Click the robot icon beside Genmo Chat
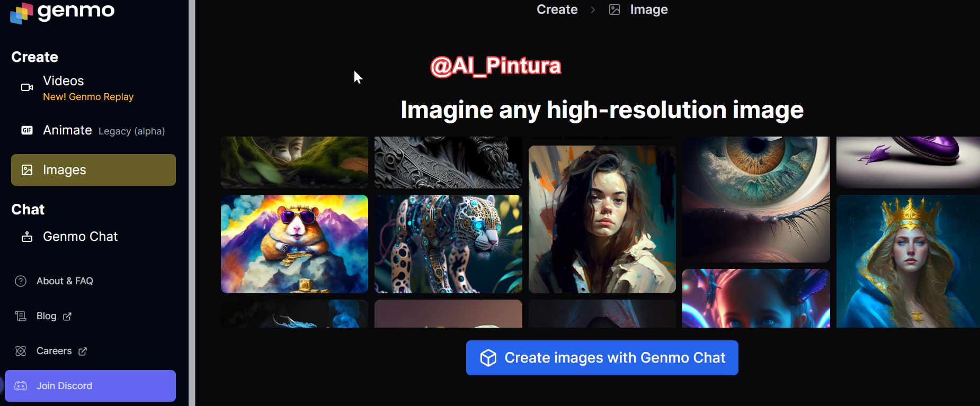 pyautogui.click(x=26, y=237)
